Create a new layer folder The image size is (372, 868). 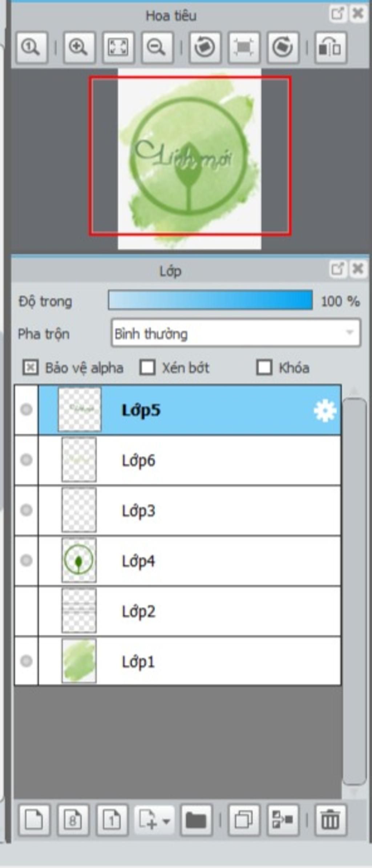(196, 820)
